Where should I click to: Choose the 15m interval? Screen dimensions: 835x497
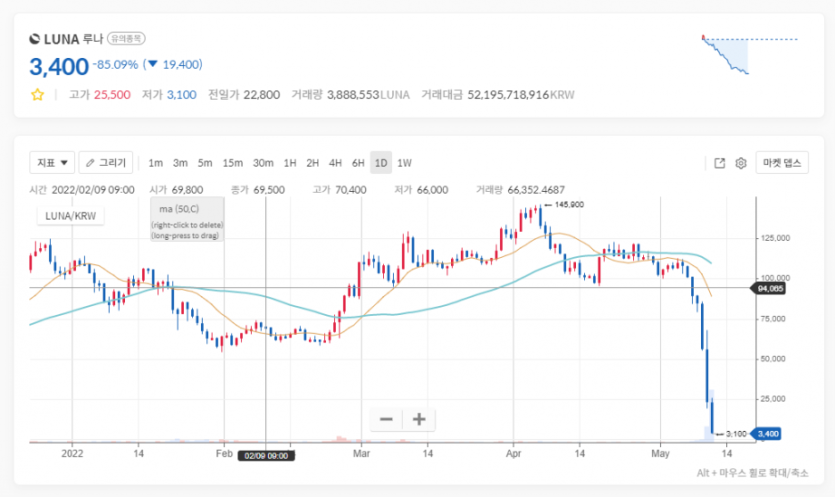pyautogui.click(x=232, y=163)
